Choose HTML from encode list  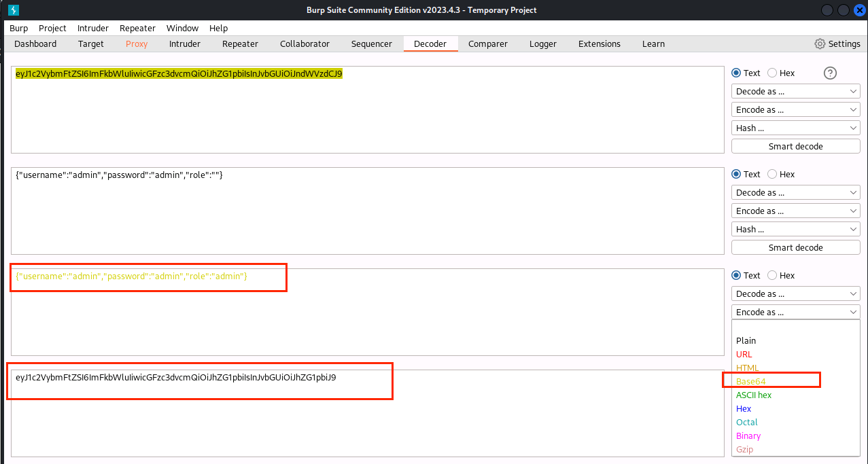[x=796, y=368]
